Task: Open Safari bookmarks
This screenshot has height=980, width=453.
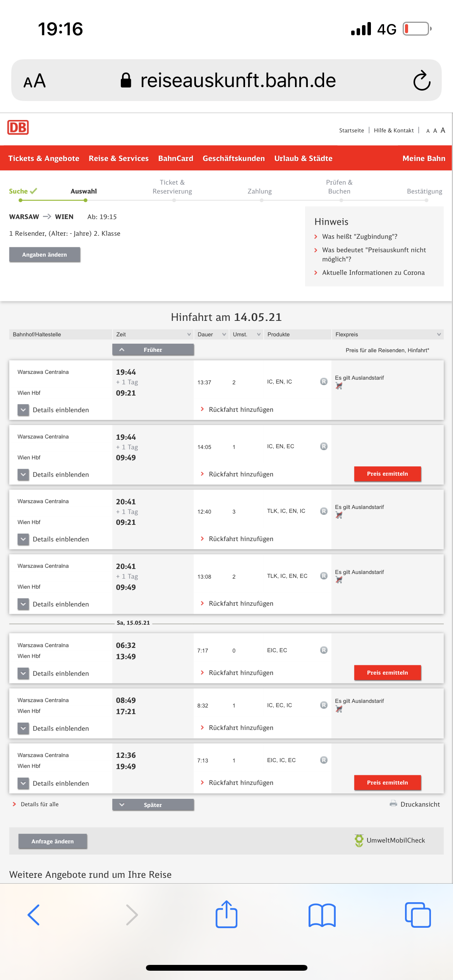Action: 322,915
